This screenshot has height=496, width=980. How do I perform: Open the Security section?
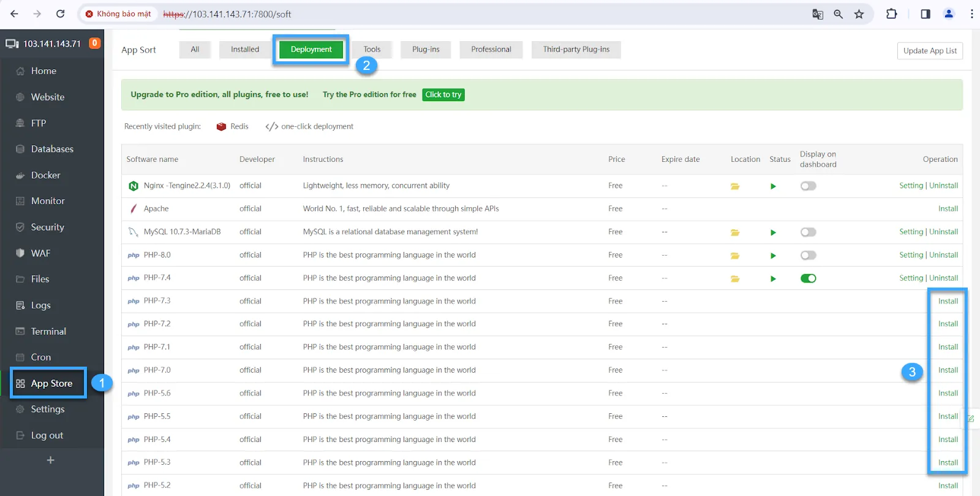(47, 227)
